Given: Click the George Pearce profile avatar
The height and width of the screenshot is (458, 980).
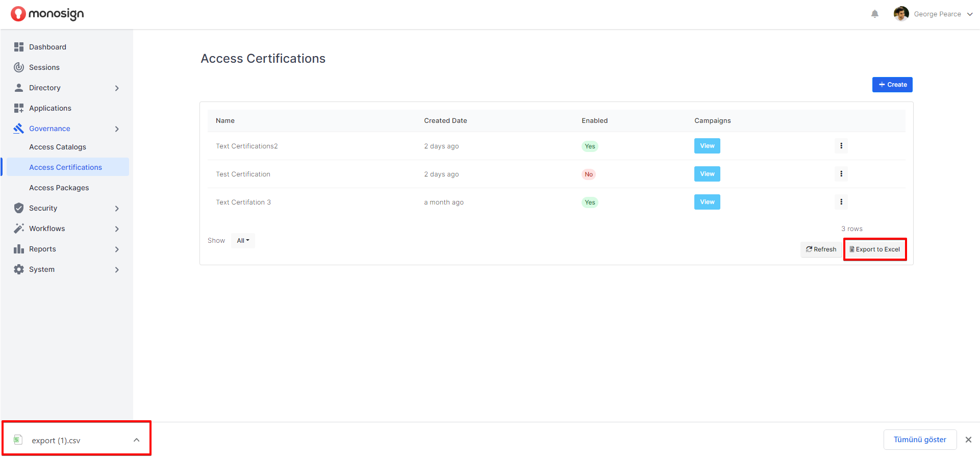Looking at the screenshot, I should pos(901,14).
